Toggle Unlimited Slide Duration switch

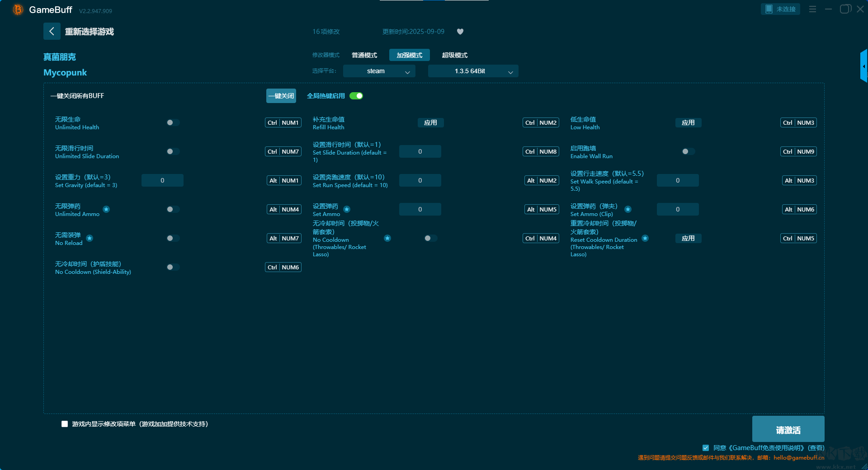click(x=173, y=151)
